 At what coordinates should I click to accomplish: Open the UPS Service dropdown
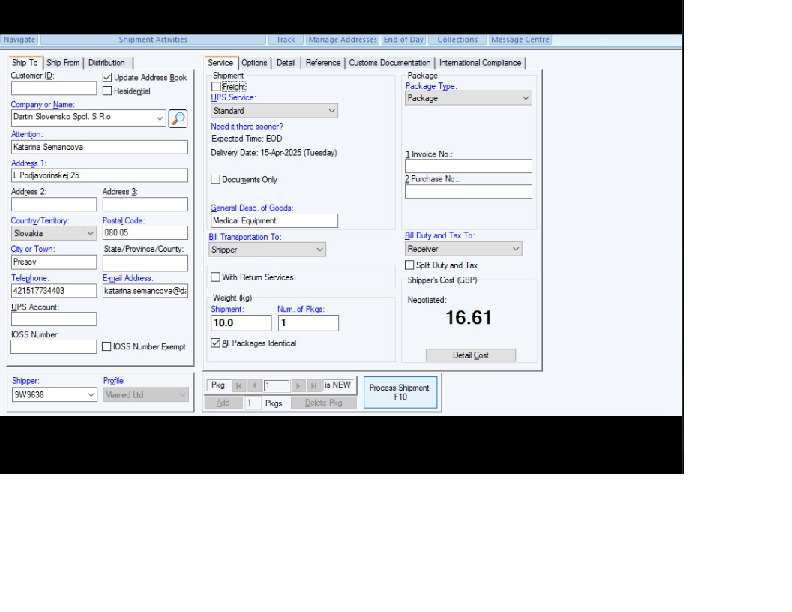(332, 111)
